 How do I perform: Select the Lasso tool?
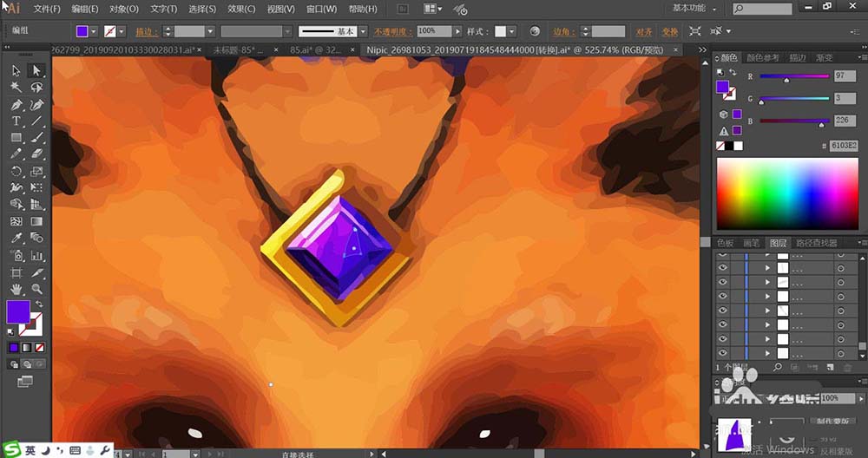click(36, 88)
